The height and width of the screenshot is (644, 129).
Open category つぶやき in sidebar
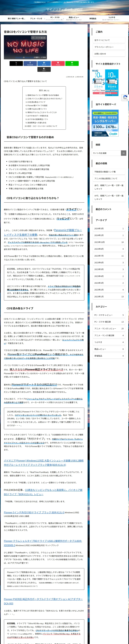(x=109, y=342)
